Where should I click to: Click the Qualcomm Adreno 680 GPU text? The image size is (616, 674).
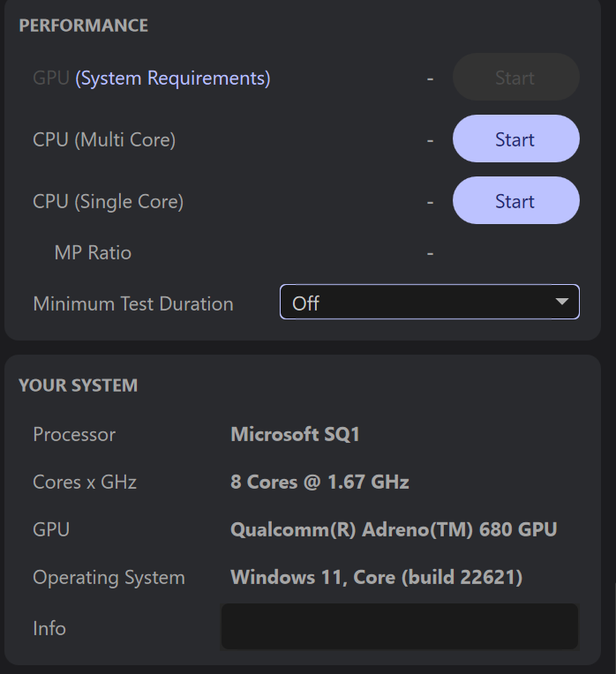pyautogui.click(x=394, y=530)
